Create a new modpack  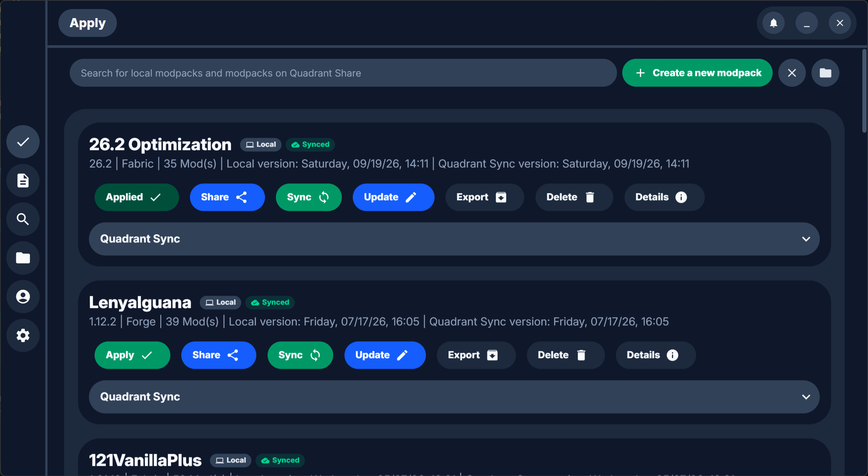pyautogui.click(x=697, y=73)
